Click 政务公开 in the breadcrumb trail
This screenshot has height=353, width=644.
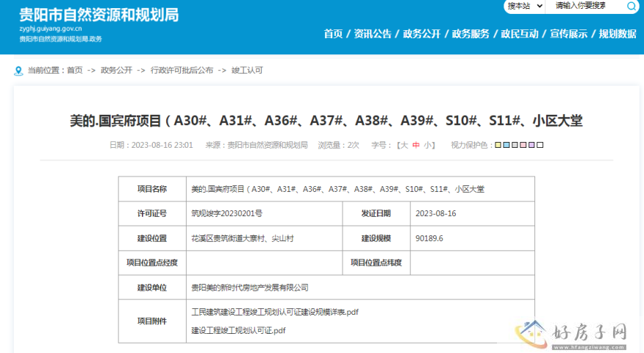[117, 71]
